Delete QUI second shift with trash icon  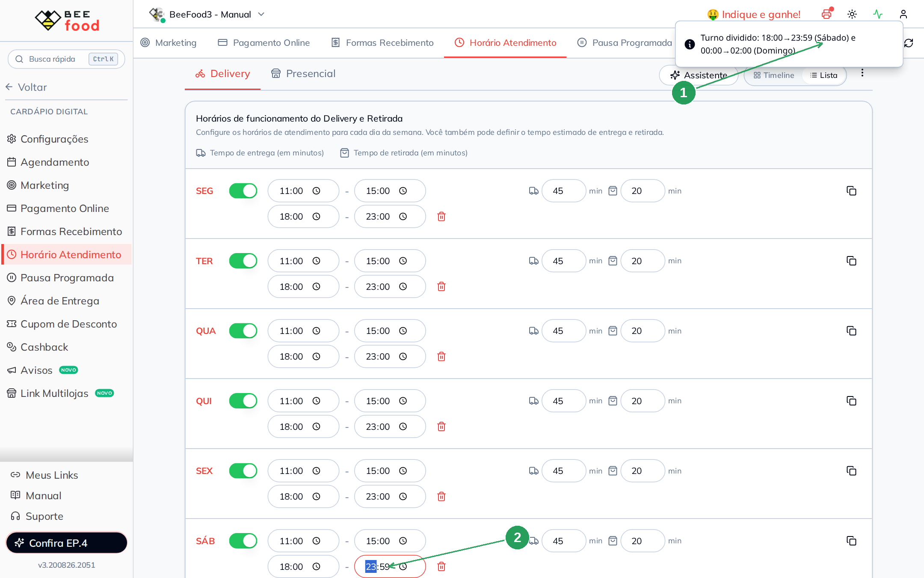441,426
